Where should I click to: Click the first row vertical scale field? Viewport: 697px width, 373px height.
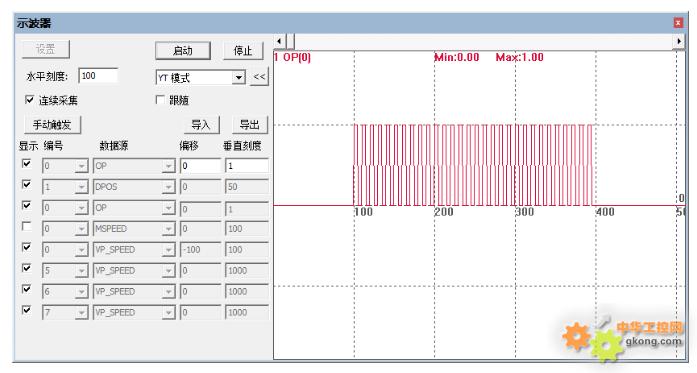247,166
